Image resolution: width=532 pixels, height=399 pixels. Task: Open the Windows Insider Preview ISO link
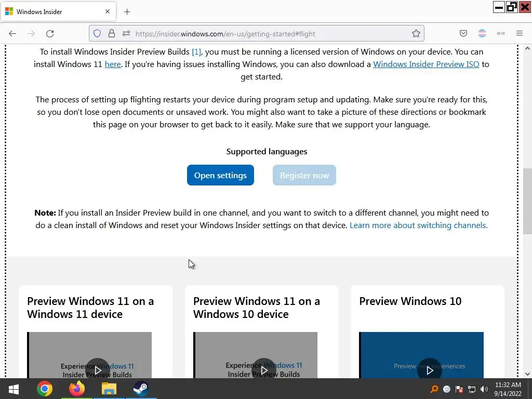426,64
